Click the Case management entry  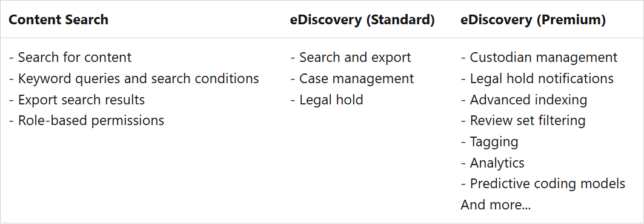pos(352,78)
